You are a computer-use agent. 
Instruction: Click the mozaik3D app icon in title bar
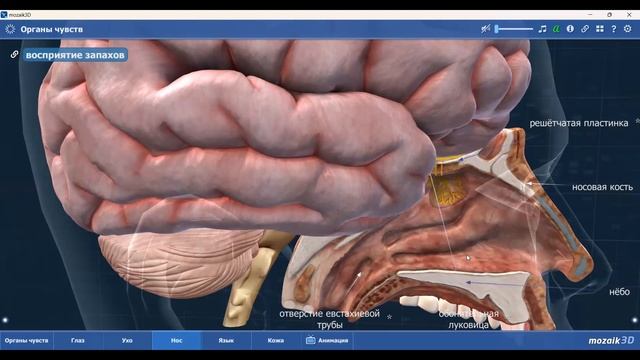coord(4,15)
